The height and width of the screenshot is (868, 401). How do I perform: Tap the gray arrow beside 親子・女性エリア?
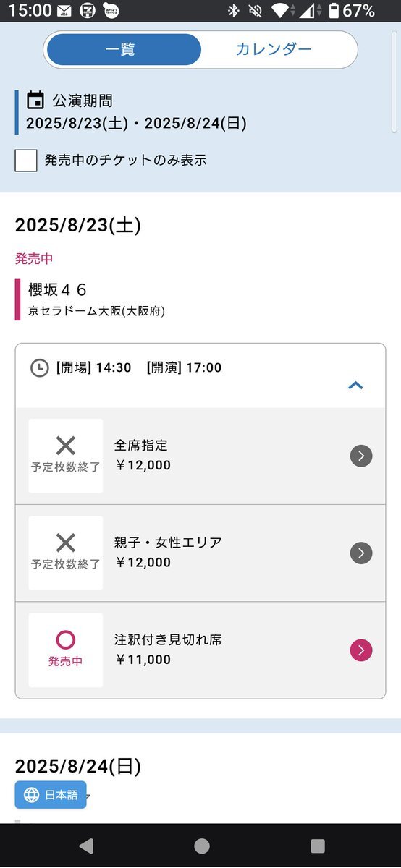click(361, 553)
